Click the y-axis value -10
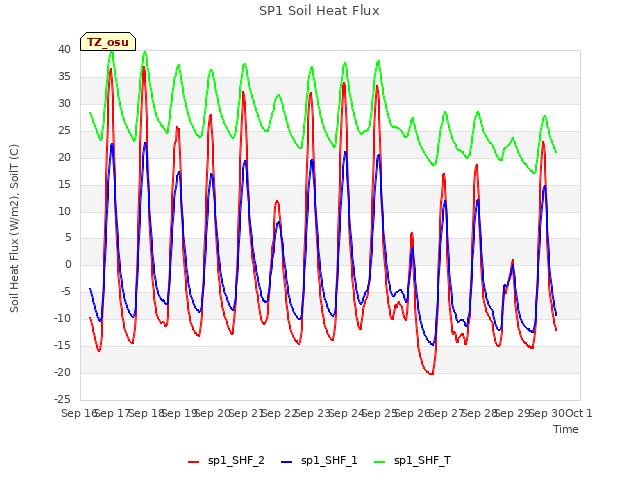This screenshot has height=480, width=640. click(62, 318)
